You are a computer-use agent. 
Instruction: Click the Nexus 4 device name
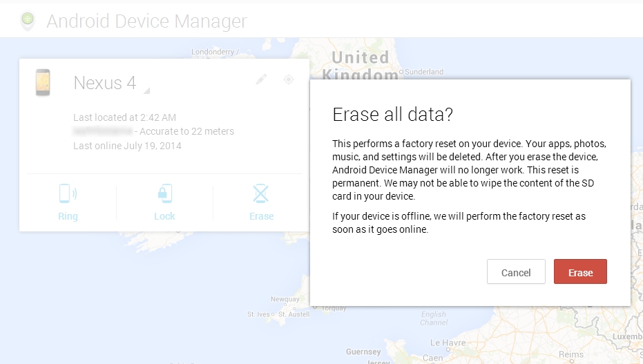tap(105, 83)
